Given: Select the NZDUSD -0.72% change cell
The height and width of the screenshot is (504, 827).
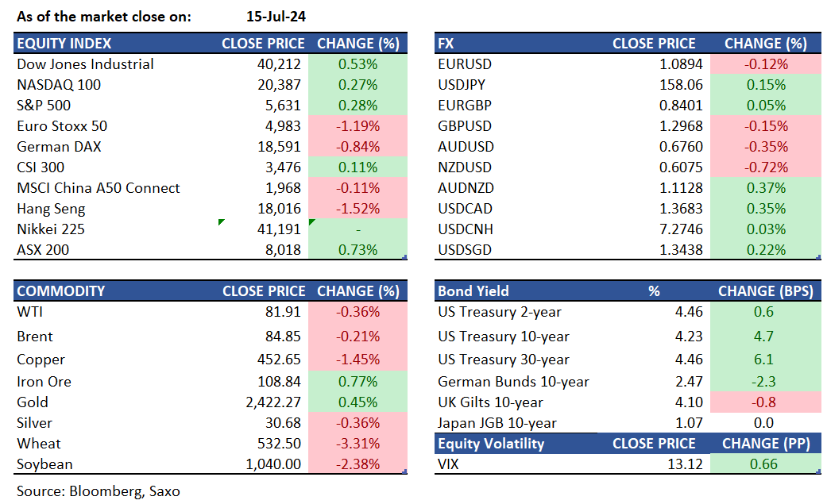Looking at the screenshot, I should coord(765,167).
